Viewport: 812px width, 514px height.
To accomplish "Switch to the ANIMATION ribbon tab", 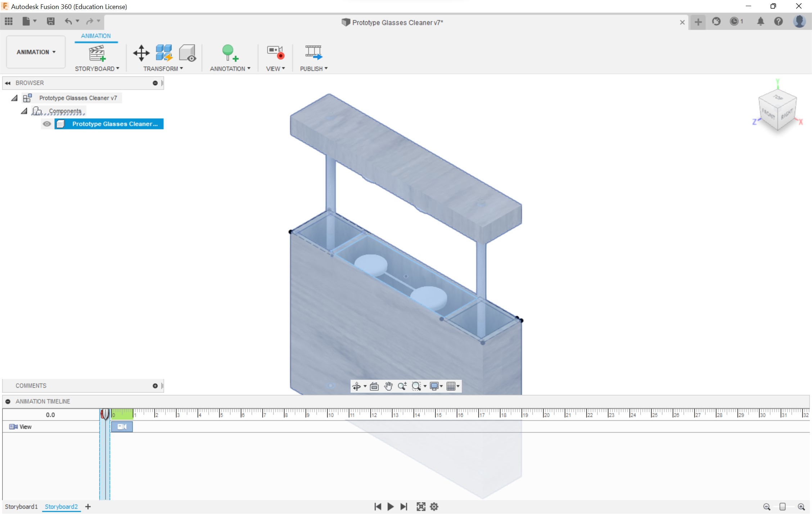I will (96, 36).
